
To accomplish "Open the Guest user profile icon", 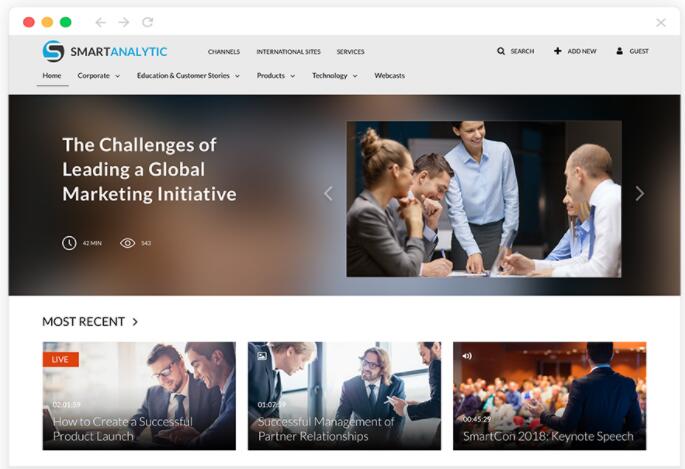I will [x=619, y=51].
